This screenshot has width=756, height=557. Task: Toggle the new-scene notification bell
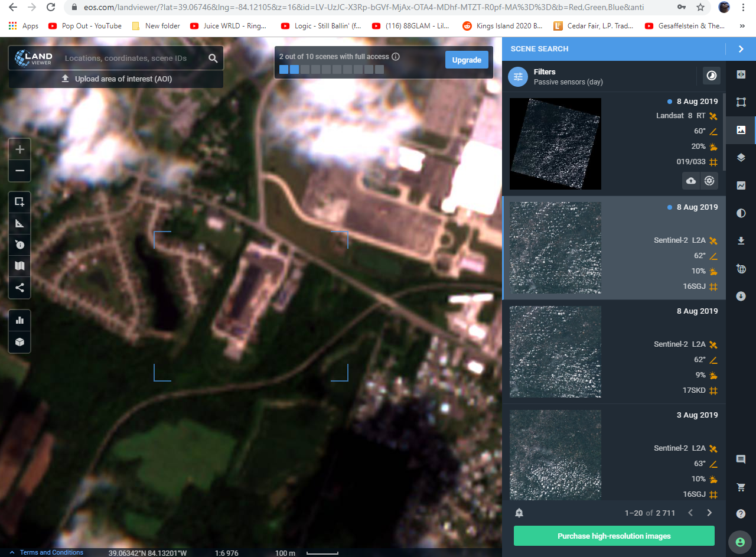[x=519, y=513]
